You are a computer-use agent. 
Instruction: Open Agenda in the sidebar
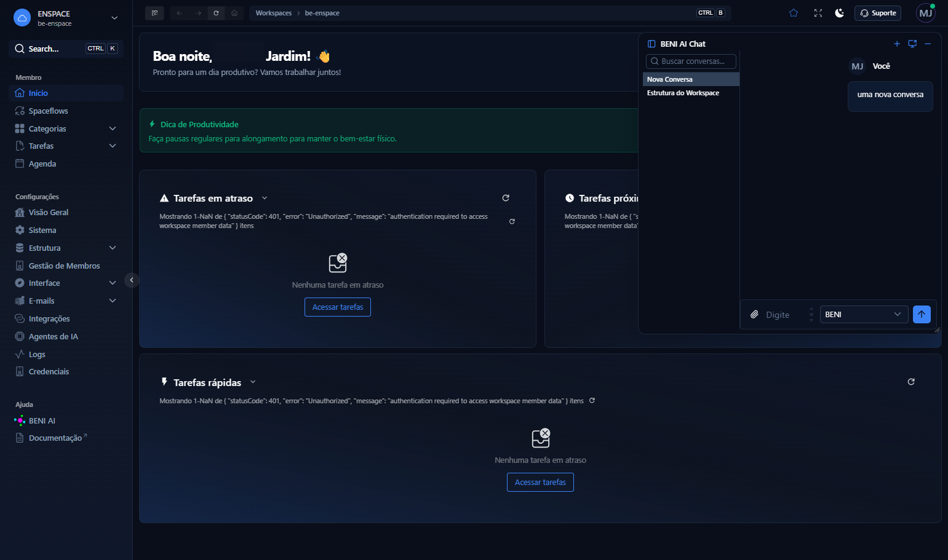pos(67,164)
